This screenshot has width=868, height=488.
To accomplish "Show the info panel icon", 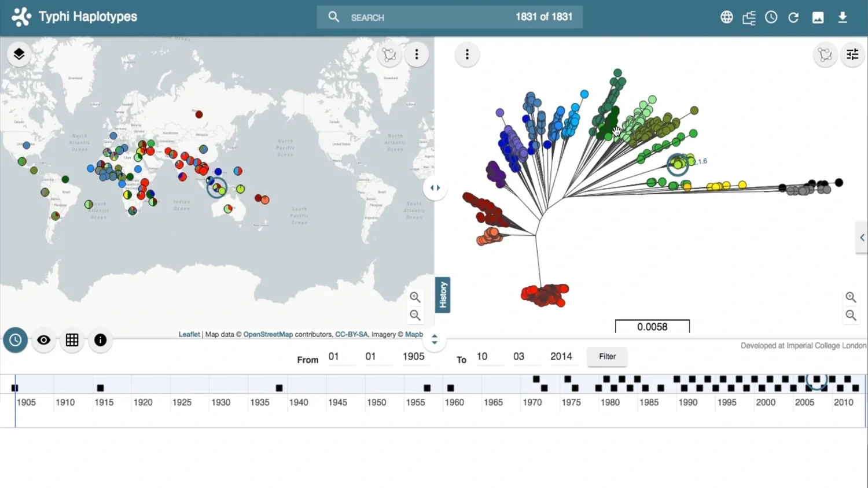I will click(100, 340).
